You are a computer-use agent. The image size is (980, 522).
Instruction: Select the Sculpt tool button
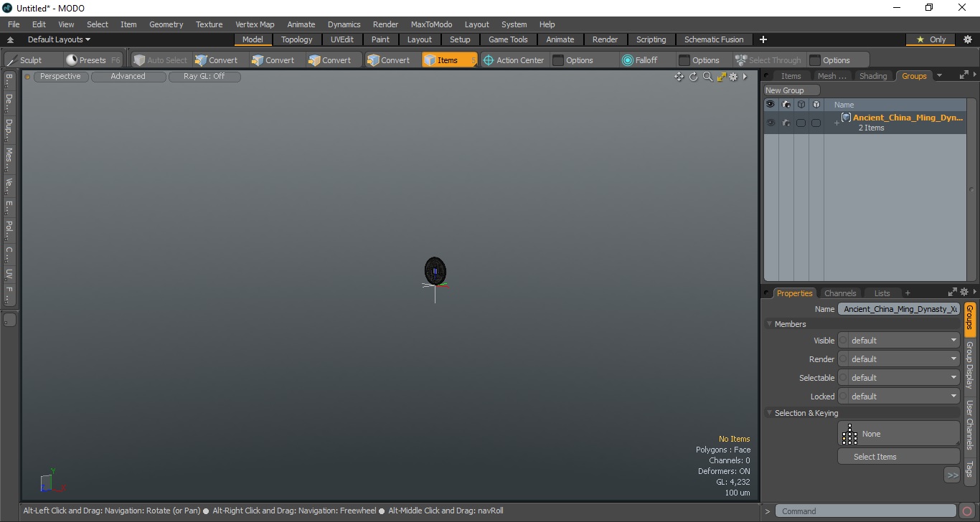coord(31,60)
